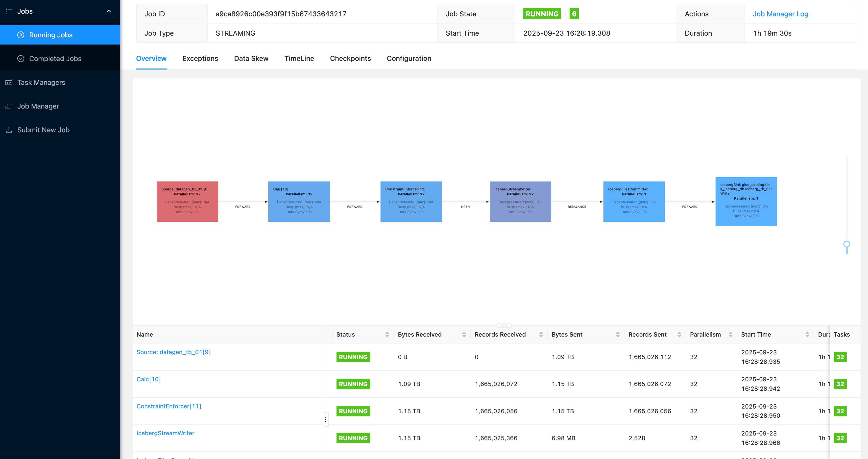The height and width of the screenshot is (459, 868).
Task: Sort table by Status column
Action: point(387,334)
